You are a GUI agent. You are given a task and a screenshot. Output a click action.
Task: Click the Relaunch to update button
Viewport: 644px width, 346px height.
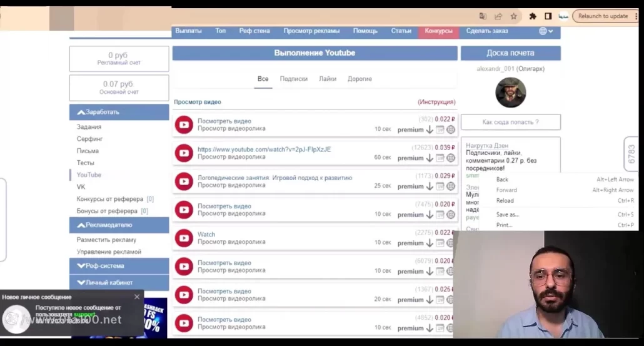[603, 16]
